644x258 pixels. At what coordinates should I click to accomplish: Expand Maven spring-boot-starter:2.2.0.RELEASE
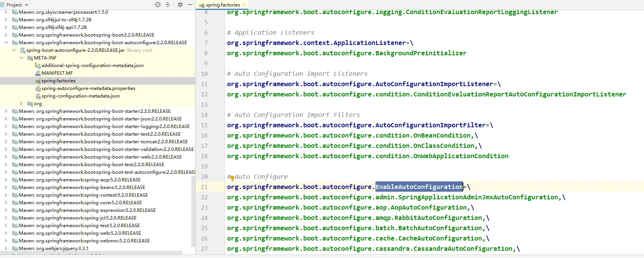click(6, 111)
